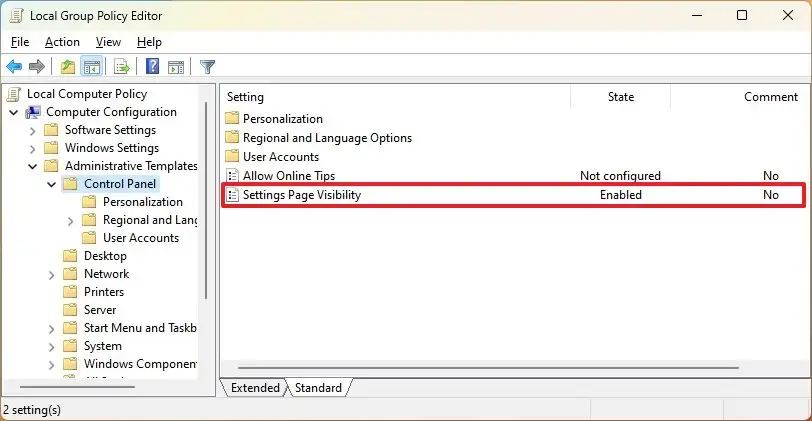Image resolution: width=812 pixels, height=421 pixels.
Task: Collapse the Computer Configuration node
Action: pyautogui.click(x=14, y=112)
